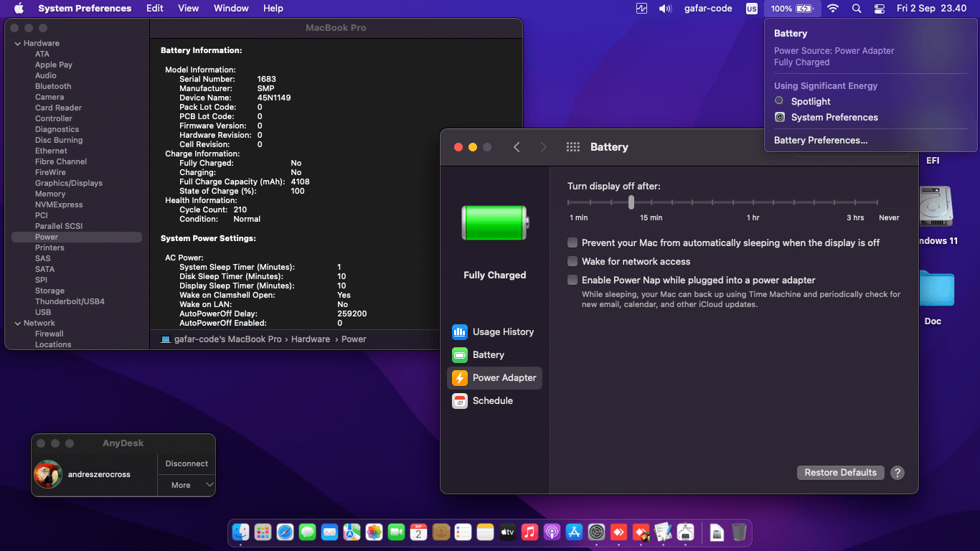Select the Power Adapter sidebar pane

(494, 377)
